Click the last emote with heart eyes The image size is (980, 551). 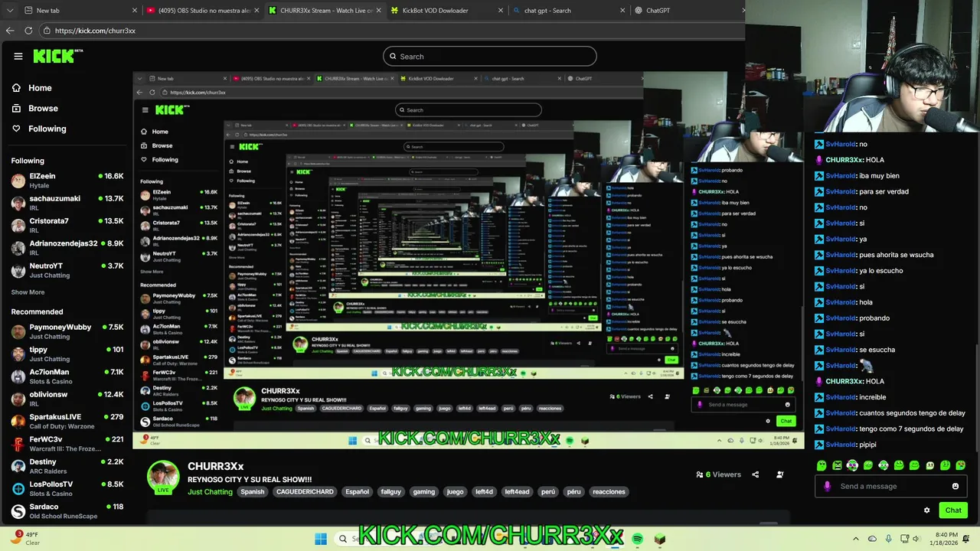[x=961, y=465]
